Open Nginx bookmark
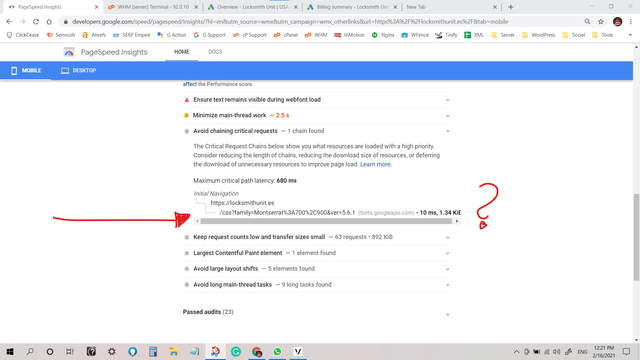Screen dimensions: 640x360 [383, 35]
